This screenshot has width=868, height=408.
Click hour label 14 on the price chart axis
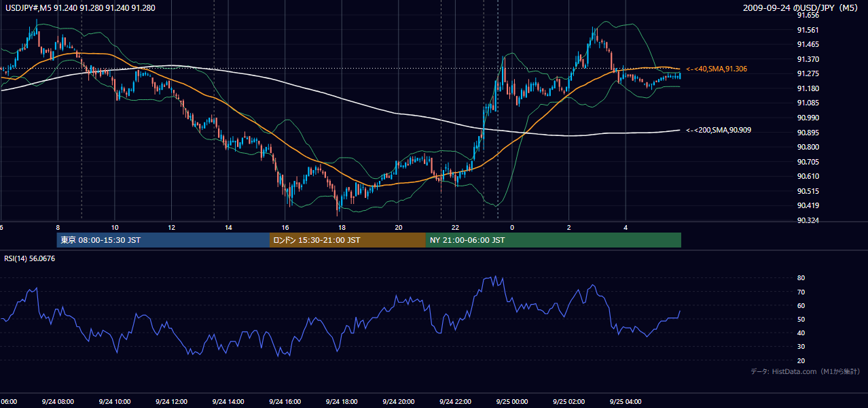point(228,227)
